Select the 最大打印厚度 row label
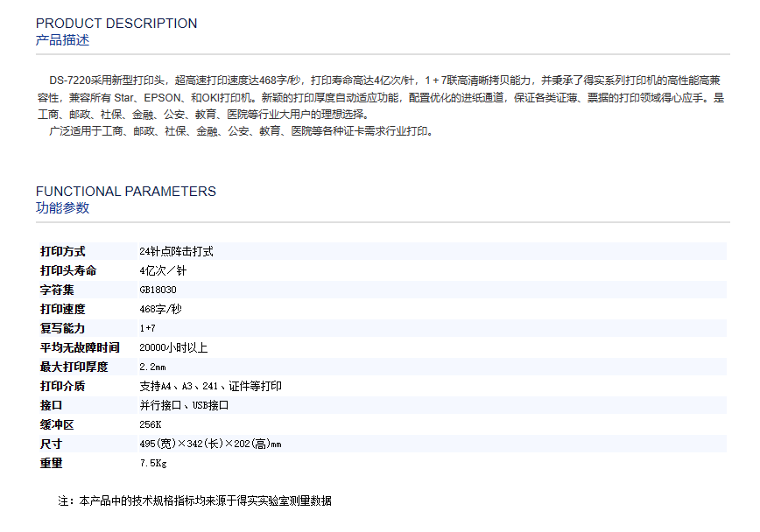The image size is (760, 532). pyautogui.click(x=74, y=367)
